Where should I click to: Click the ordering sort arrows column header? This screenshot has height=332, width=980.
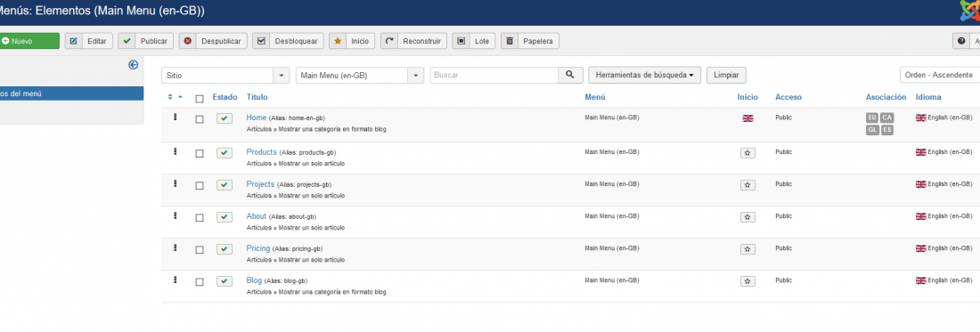click(175, 97)
